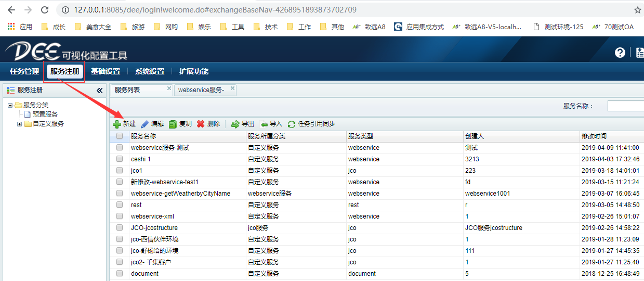Toggle the select-all checkbox in table header

coord(120,136)
